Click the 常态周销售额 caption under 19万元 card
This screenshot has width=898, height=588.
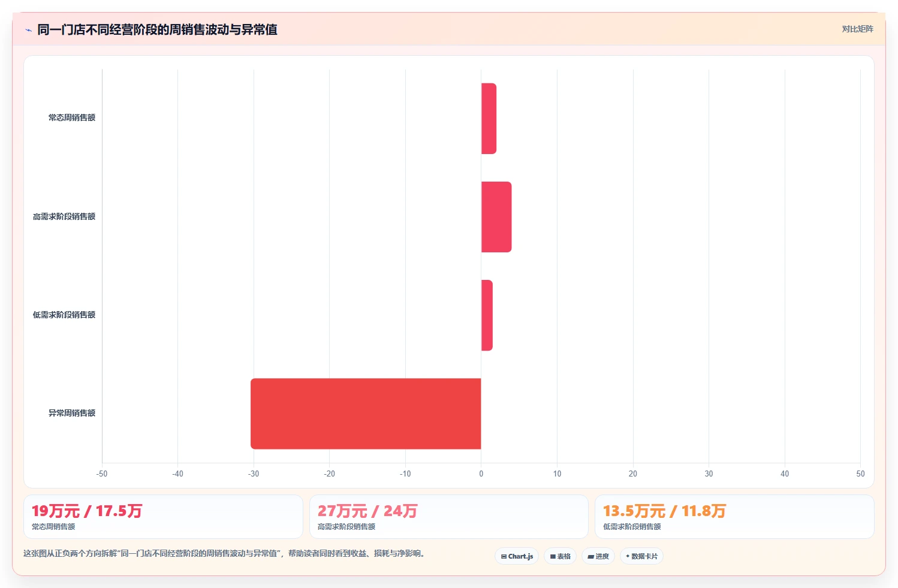tap(53, 527)
